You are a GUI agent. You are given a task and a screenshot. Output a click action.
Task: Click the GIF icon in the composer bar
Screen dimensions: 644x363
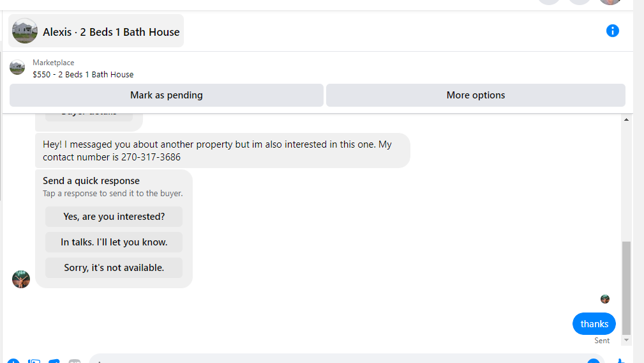75,361
